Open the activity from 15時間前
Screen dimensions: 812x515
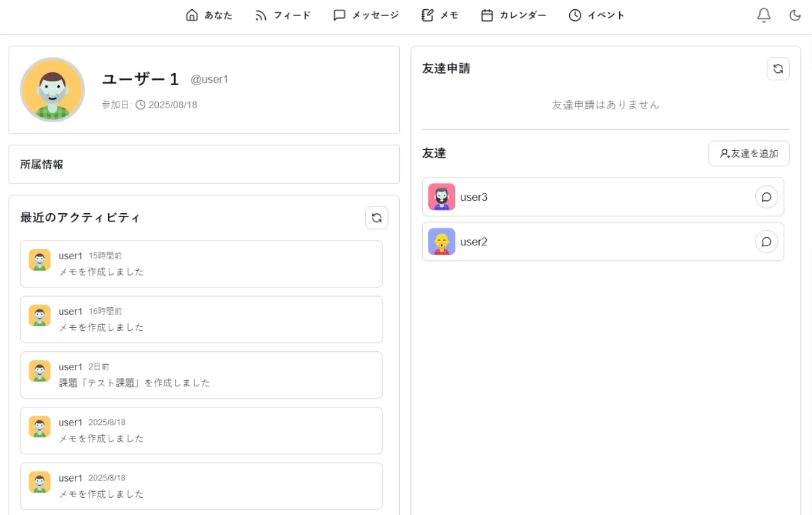coord(201,264)
